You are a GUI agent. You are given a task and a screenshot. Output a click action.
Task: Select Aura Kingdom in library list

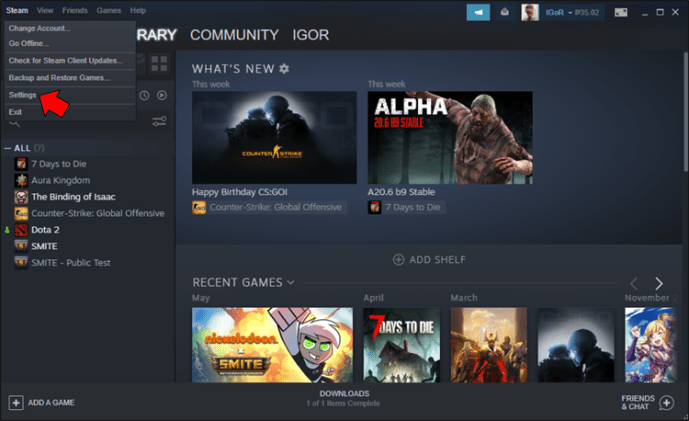pos(61,180)
